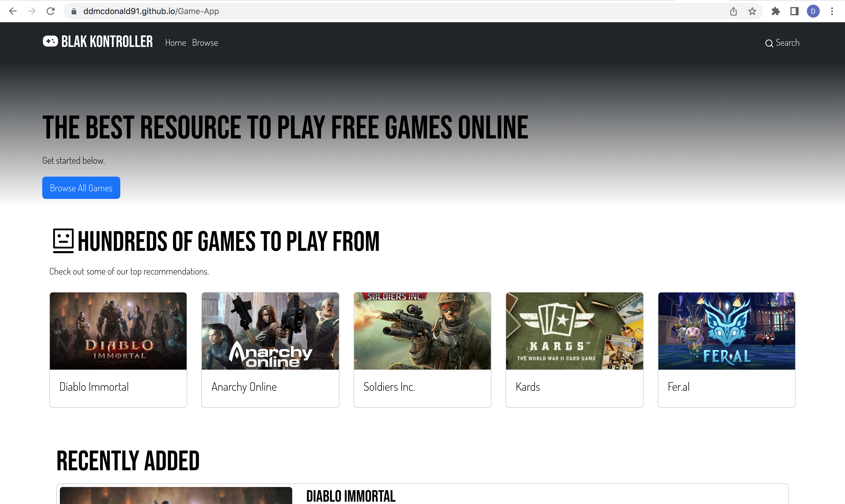Click the Search magnifier icon in navbar
The height and width of the screenshot is (504, 845).
tap(769, 43)
